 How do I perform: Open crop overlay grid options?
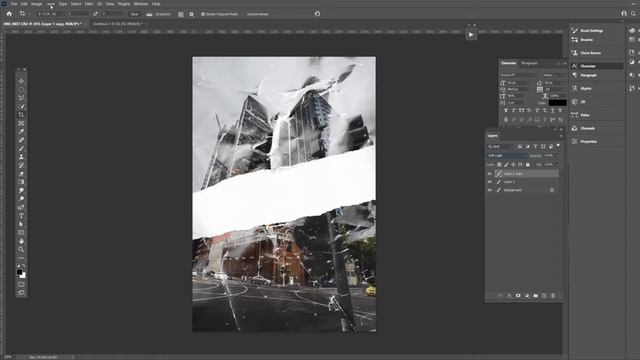pos(181,14)
